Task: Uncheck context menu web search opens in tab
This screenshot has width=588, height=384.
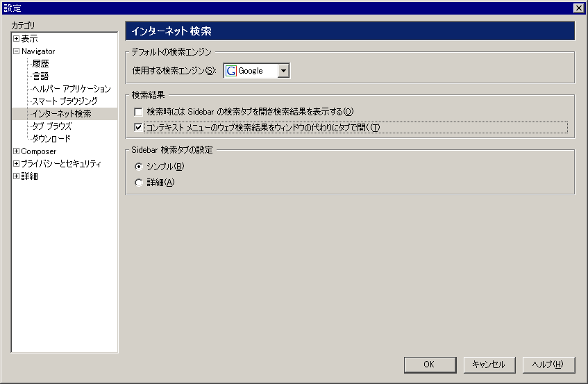Action: 138,128
